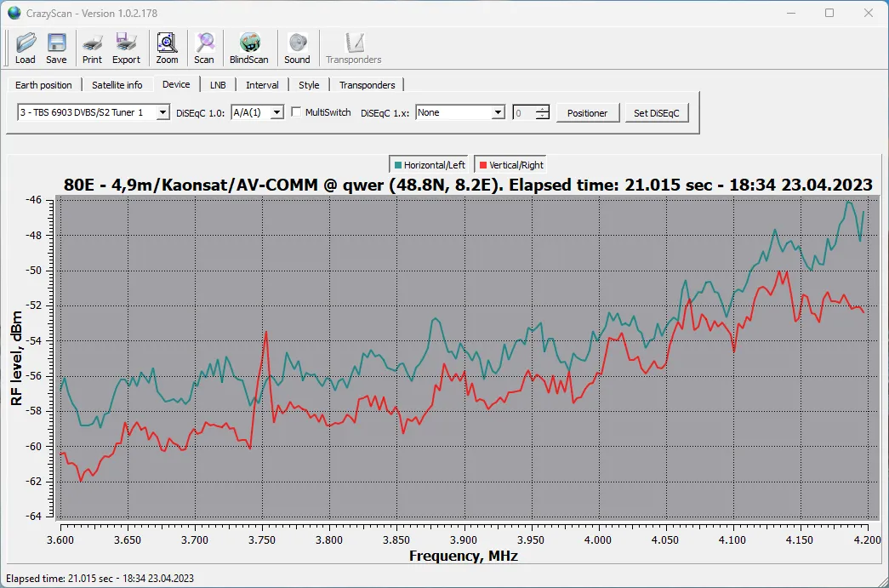
Task: Increase the DiSEqC number spinner value
Action: [x=543, y=109]
